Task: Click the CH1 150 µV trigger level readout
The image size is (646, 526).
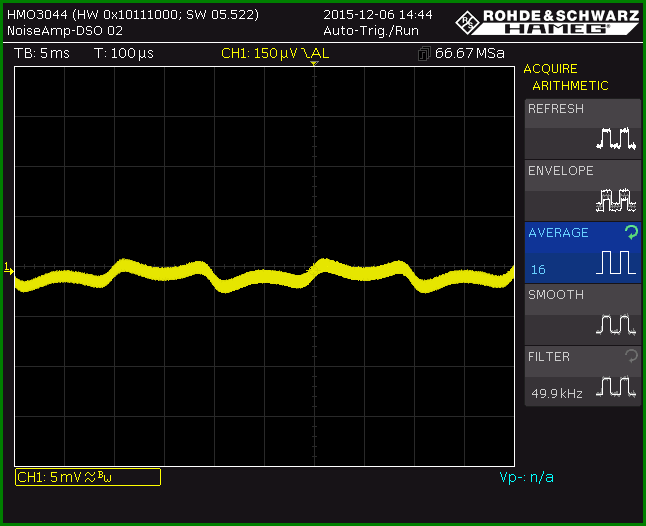Action: tap(275, 53)
